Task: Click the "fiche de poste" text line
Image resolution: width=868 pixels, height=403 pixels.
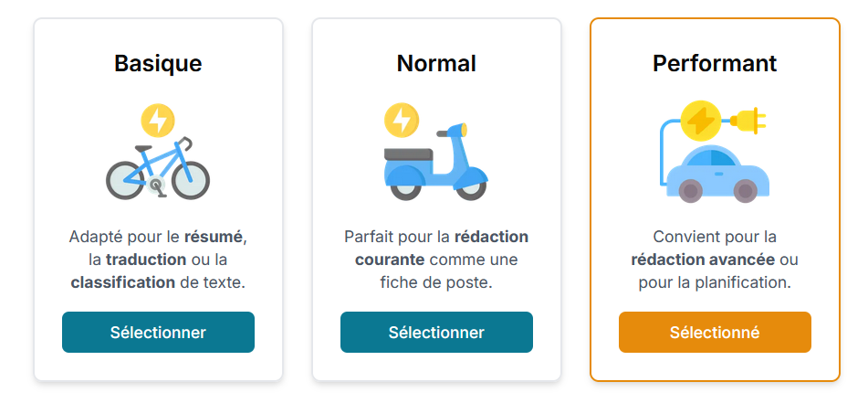Action: point(436,282)
